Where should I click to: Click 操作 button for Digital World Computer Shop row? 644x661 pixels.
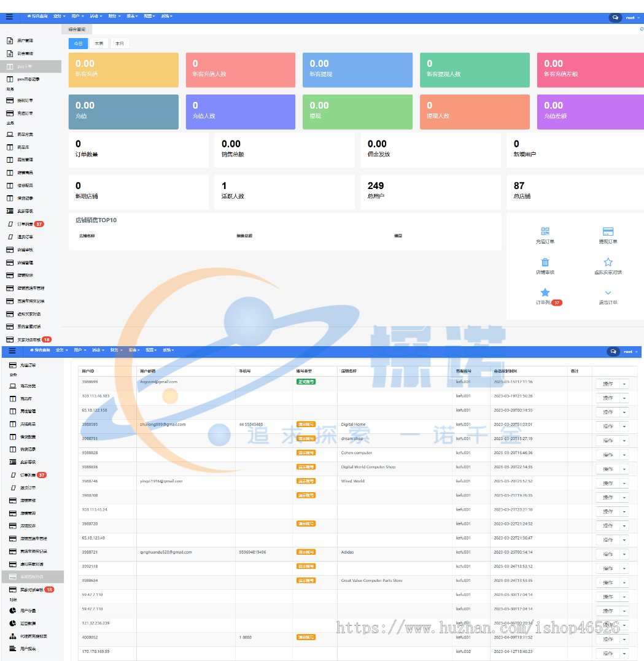608,469
